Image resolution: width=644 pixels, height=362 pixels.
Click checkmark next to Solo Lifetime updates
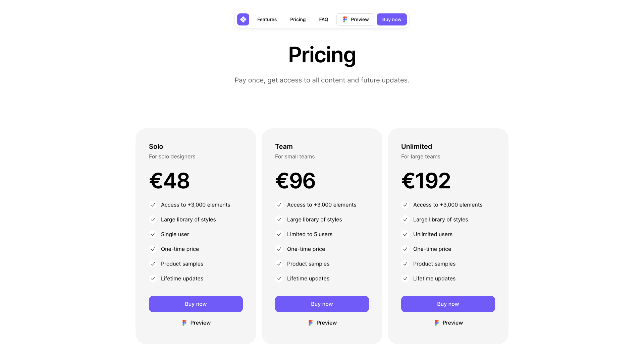pos(153,279)
